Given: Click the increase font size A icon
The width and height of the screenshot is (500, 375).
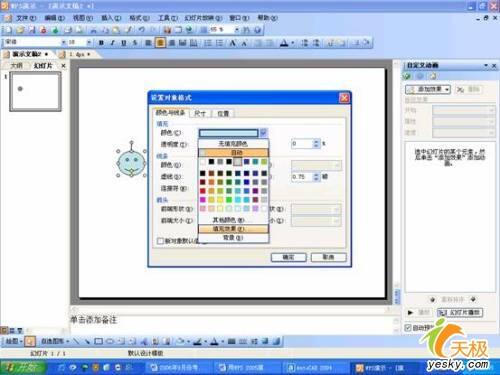Looking at the screenshot, I should pyautogui.click(x=233, y=43).
